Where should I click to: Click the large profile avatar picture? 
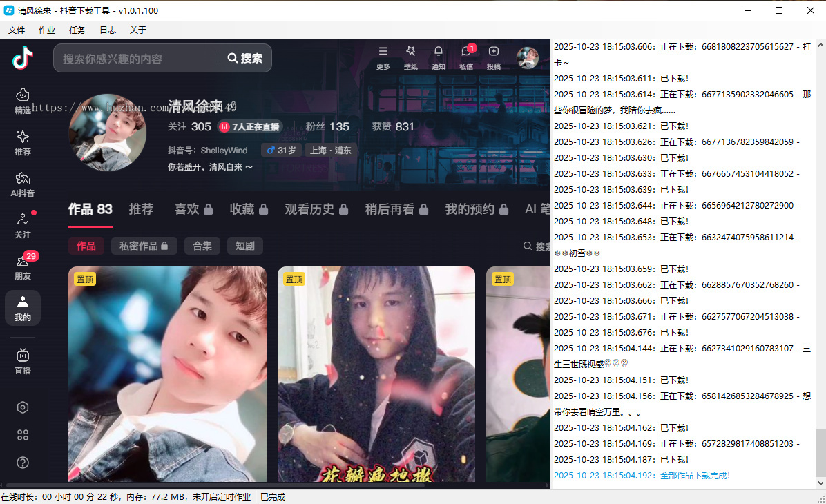click(x=108, y=132)
